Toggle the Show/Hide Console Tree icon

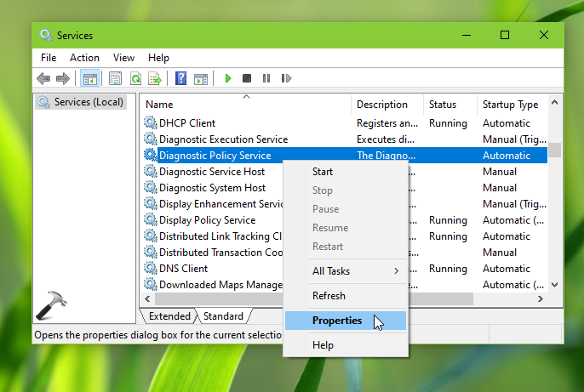pos(89,78)
